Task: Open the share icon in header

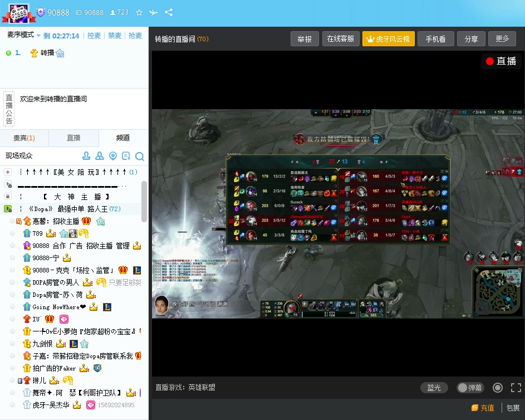Action: (x=169, y=13)
